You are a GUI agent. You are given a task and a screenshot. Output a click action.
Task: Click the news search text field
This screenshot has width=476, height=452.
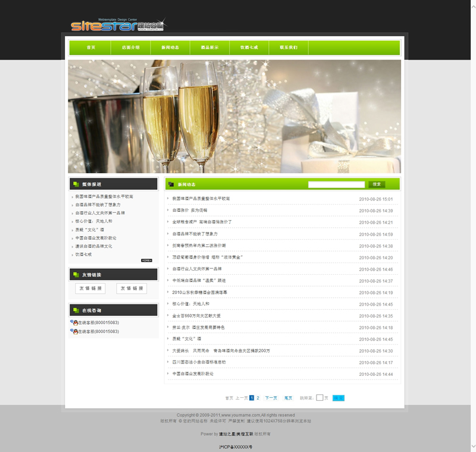point(336,184)
